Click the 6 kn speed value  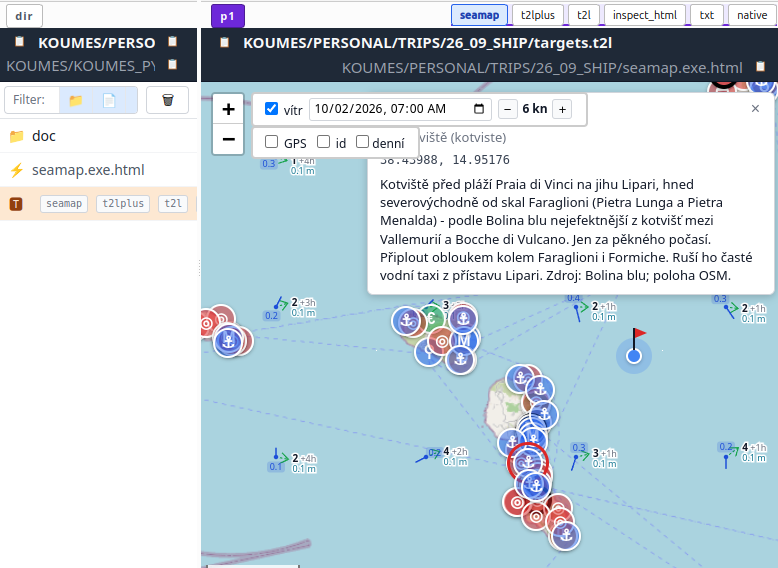[535, 109]
